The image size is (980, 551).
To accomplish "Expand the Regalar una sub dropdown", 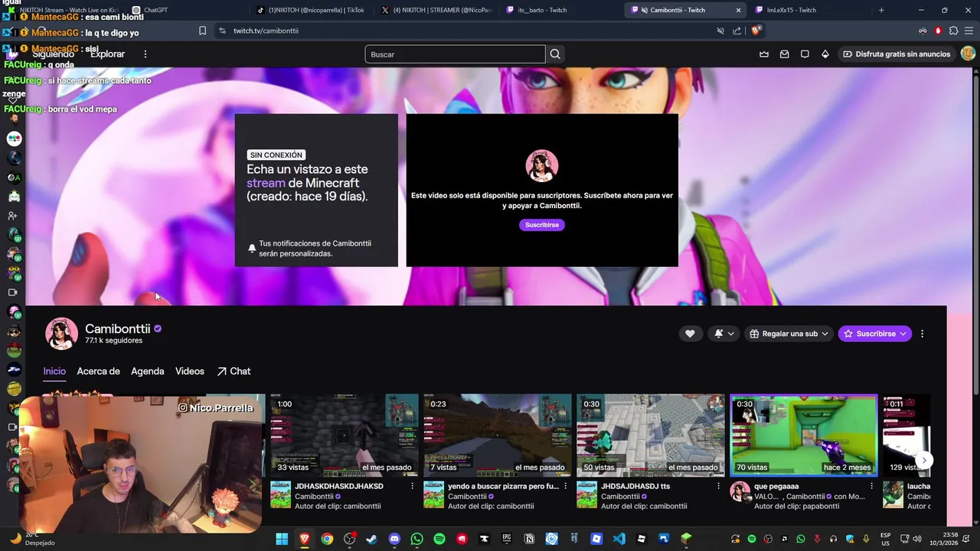I will (x=789, y=334).
